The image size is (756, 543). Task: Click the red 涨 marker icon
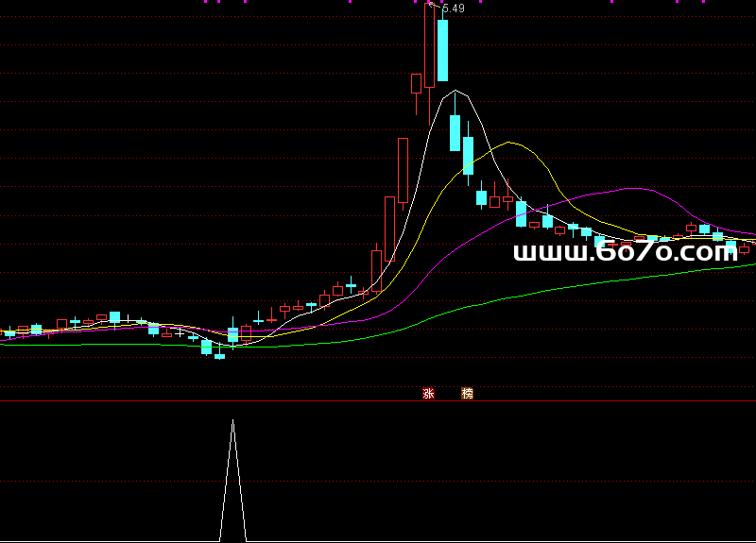(428, 393)
